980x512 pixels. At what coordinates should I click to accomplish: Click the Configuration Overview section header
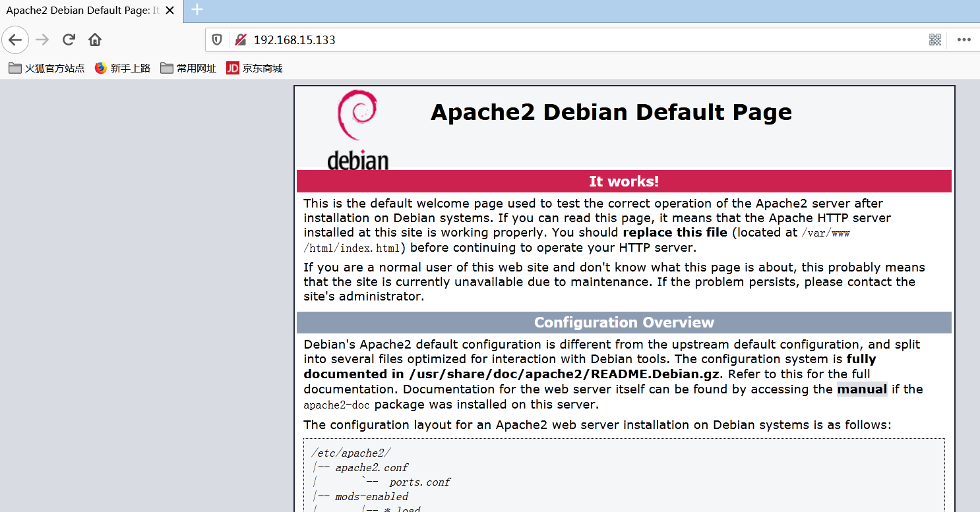point(624,322)
